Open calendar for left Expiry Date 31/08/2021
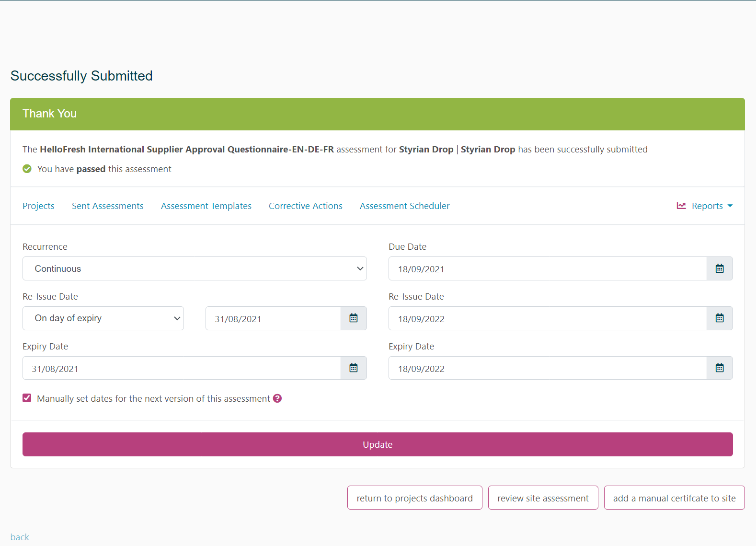Viewport: 756px width, 546px height. (353, 368)
